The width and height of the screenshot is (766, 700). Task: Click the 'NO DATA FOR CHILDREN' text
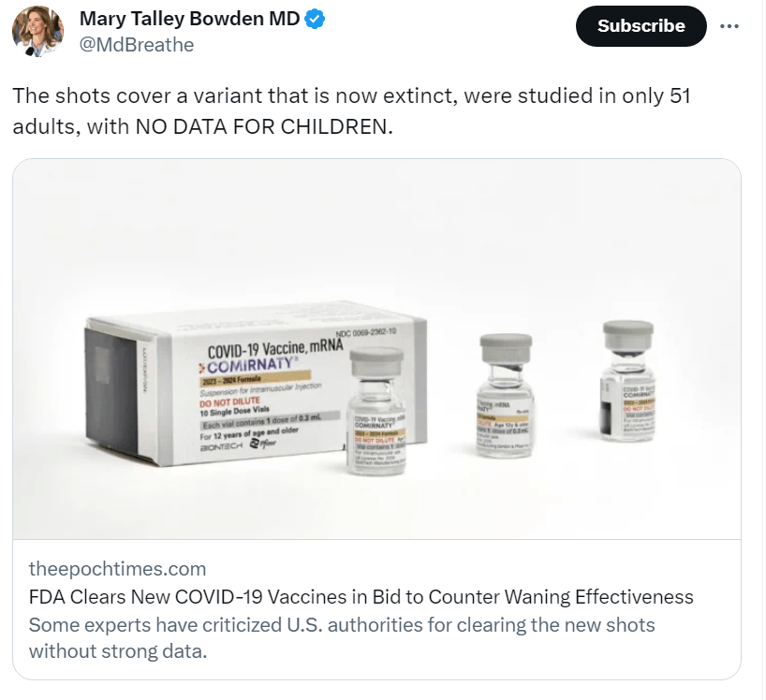click(264, 126)
